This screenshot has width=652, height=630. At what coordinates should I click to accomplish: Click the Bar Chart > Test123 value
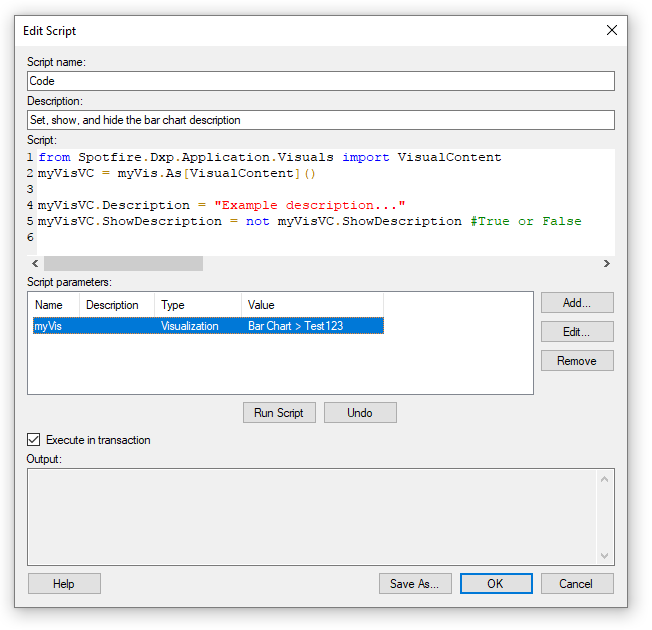click(x=295, y=326)
